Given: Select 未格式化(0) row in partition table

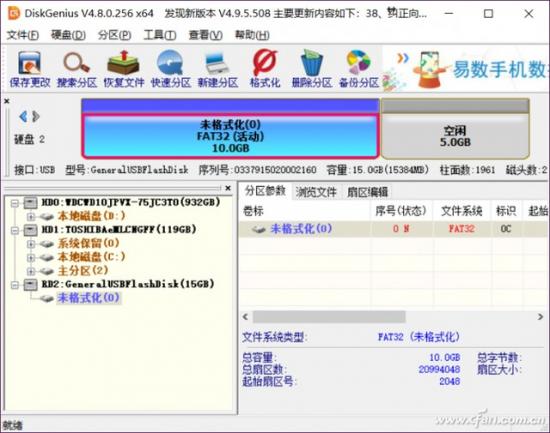Looking at the screenshot, I should 394,229.
